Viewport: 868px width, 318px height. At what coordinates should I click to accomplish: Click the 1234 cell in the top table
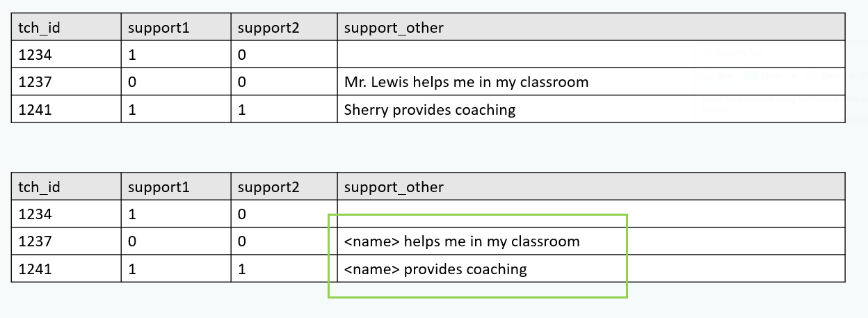pyautogui.click(x=34, y=55)
